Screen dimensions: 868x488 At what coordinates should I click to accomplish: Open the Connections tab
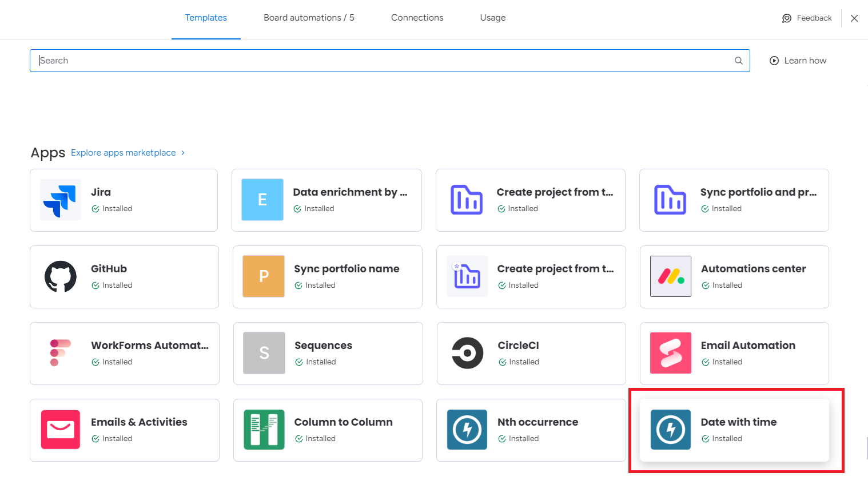click(417, 18)
